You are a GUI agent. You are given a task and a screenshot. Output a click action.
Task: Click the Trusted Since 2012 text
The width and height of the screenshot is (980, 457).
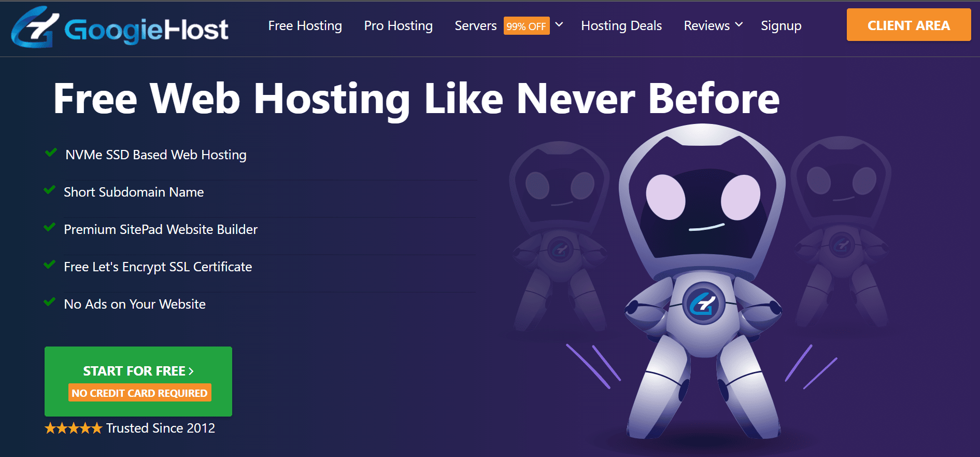pos(161,428)
